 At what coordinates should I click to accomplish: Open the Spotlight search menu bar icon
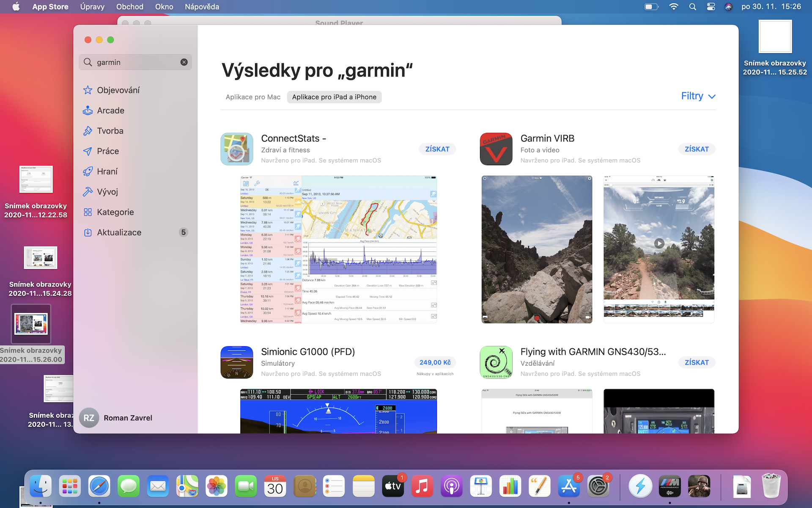(x=692, y=7)
